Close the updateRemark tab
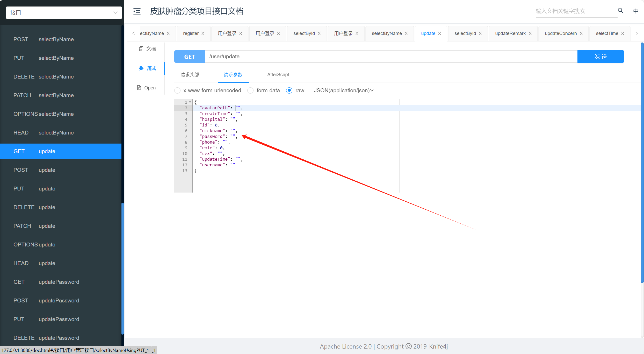 click(x=530, y=33)
